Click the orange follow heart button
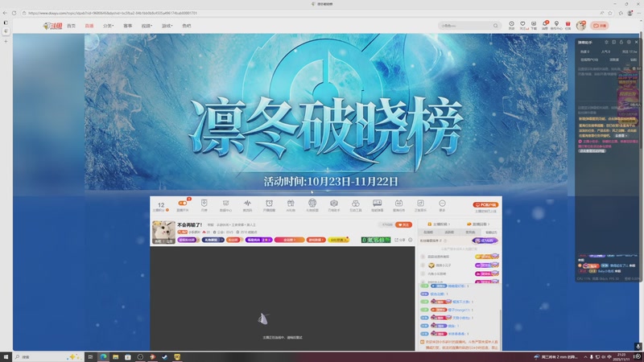The image size is (644, 362). pyautogui.click(x=404, y=225)
